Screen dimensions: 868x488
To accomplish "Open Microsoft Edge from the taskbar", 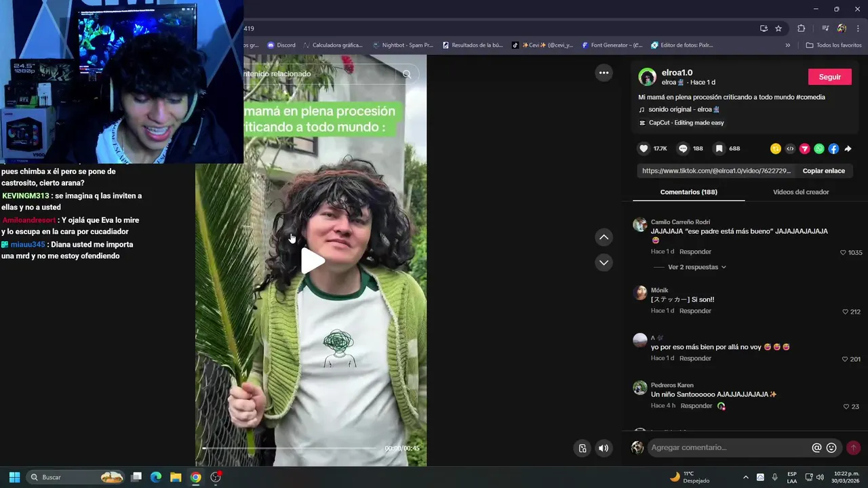I will click(156, 477).
